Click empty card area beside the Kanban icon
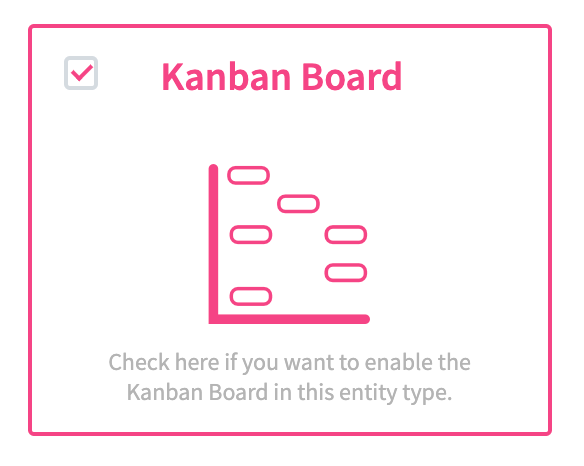The height and width of the screenshot is (466, 584). pyautogui.click(x=458, y=242)
